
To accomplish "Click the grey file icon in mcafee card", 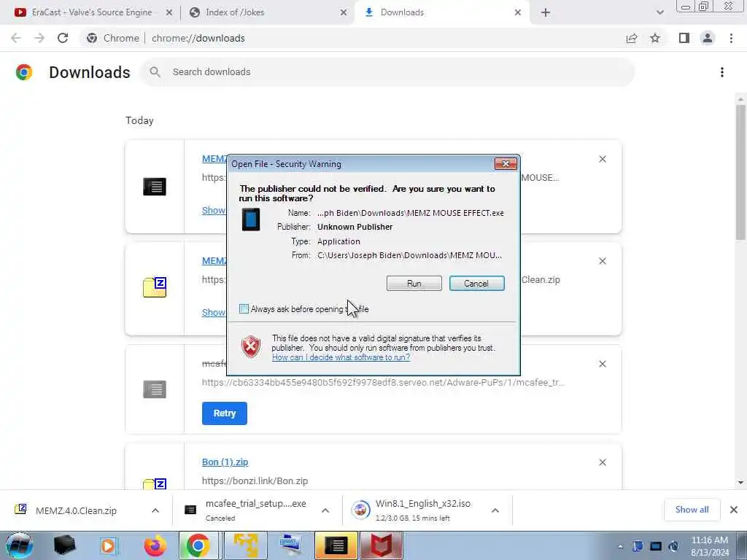I will 155,389.
